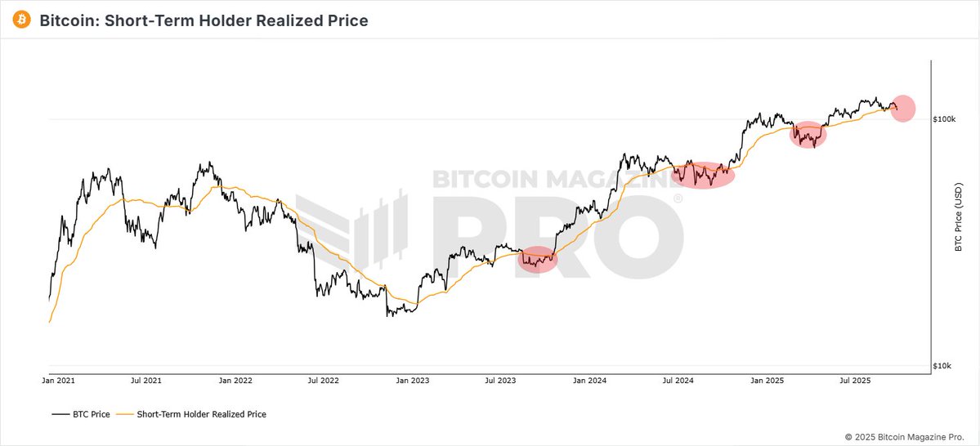Viewport: 980px width, 446px height.
Task: Select the Jul 2021 x-axis label
Action: 146,380
